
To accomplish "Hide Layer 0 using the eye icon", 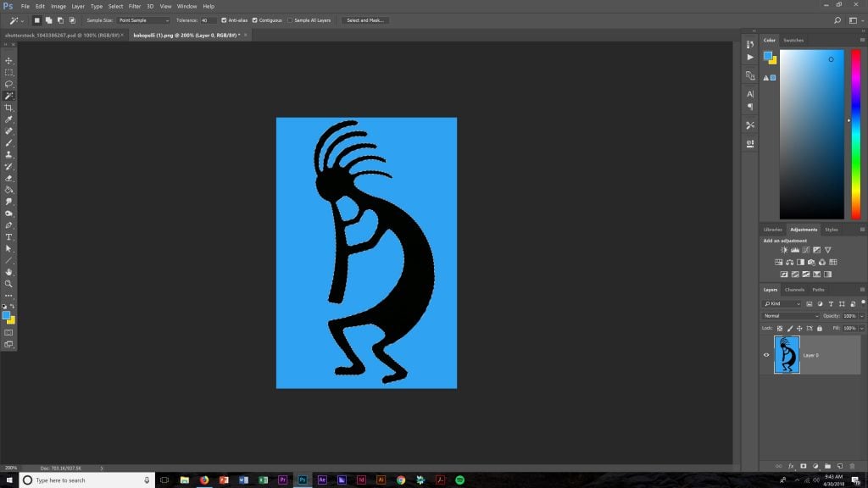I will click(x=766, y=355).
